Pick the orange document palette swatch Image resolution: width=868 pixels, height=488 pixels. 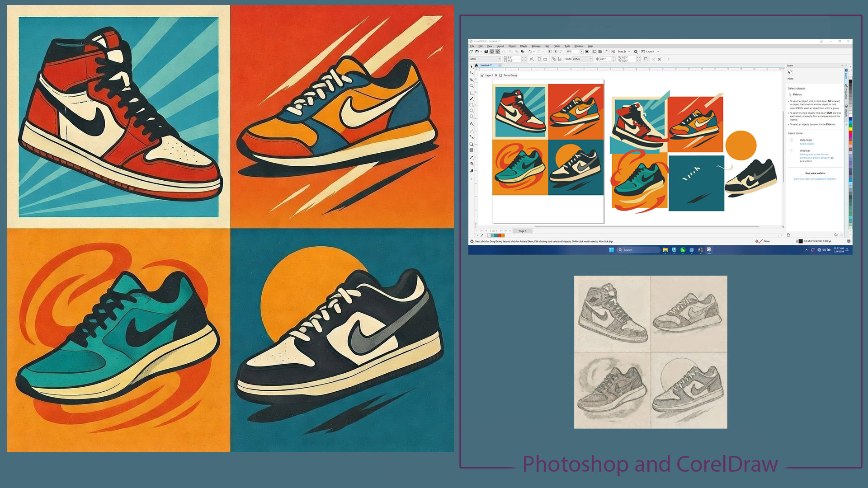(503, 235)
